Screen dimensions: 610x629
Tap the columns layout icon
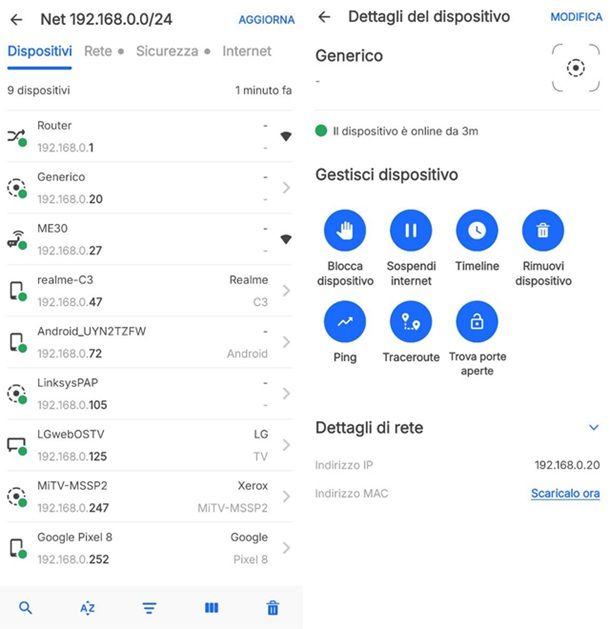pyautogui.click(x=211, y=608)
